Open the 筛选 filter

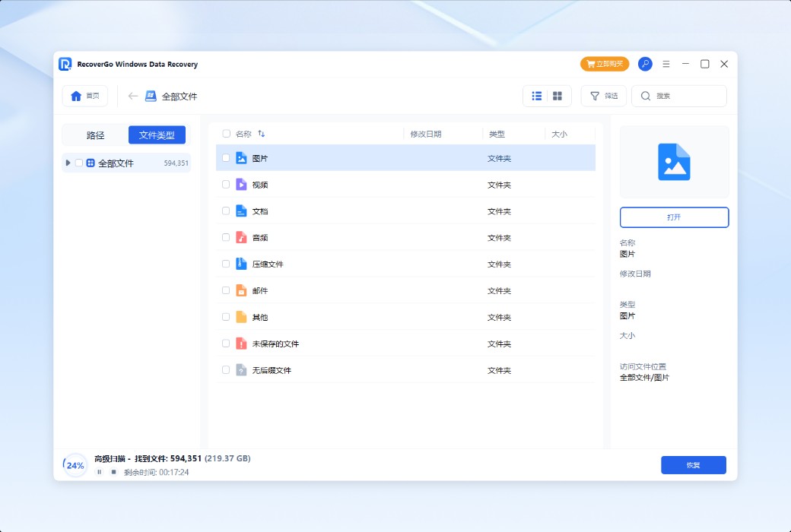pos(603,96)
